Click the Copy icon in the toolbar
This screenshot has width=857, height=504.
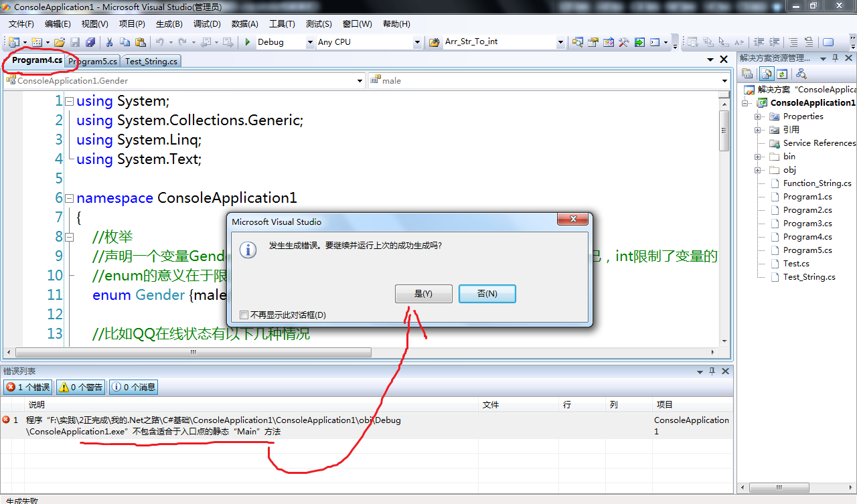[125, 42]
